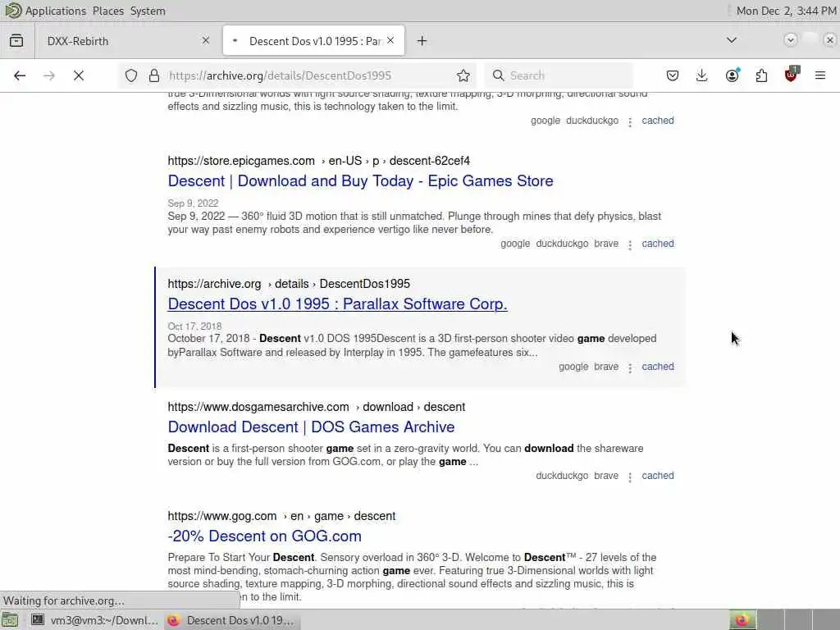840x630 pixels.
Task: Click the padlock site security icon
Action: click(x=154, y=75)
